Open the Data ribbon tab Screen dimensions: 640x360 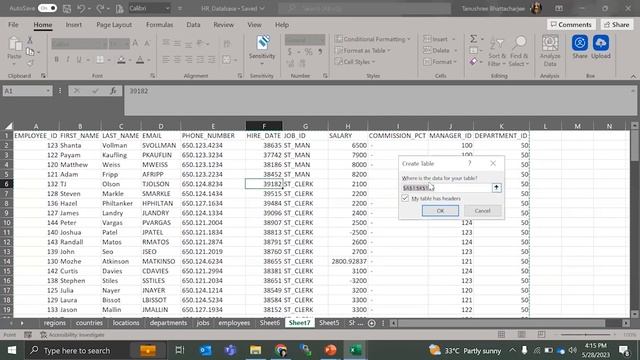tap(193, 24)
